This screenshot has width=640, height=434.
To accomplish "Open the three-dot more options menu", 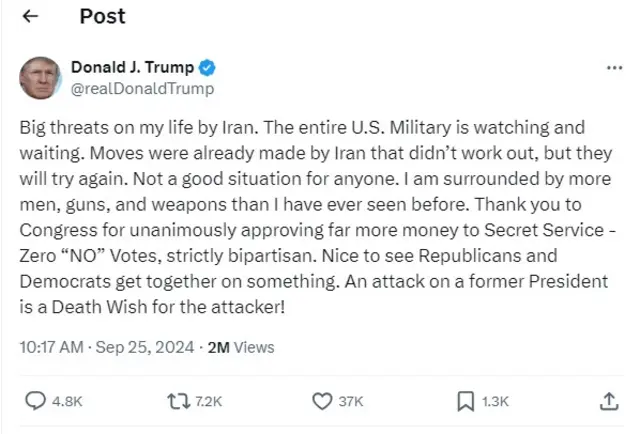I will (614, 68).
